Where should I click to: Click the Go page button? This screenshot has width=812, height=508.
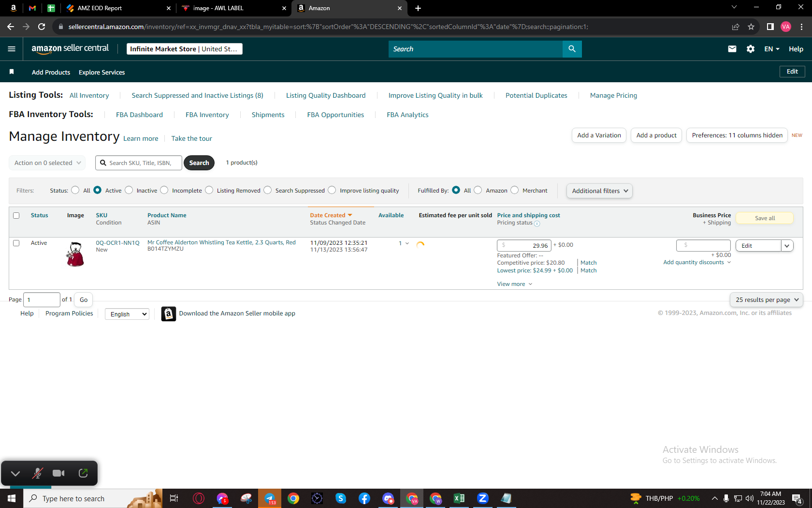point(84,300)
